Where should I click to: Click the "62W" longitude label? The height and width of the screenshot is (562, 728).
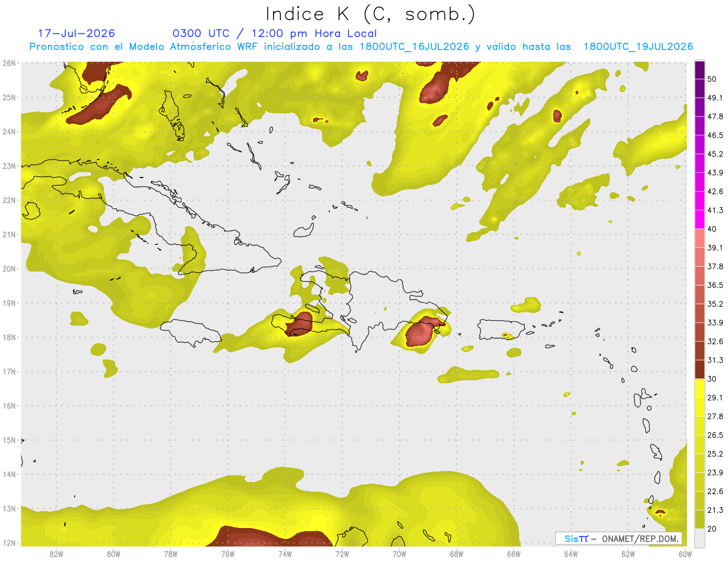point(628,554)
